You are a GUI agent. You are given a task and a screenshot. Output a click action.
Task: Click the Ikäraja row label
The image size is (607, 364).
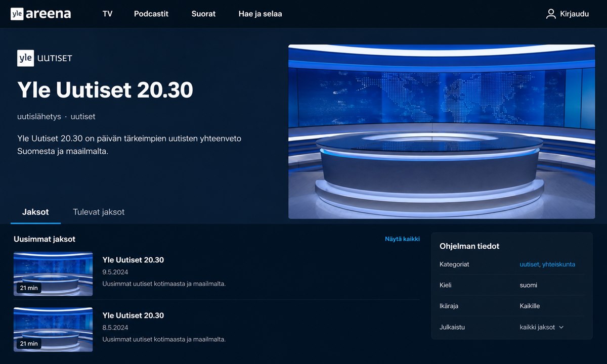coord(449,306)
